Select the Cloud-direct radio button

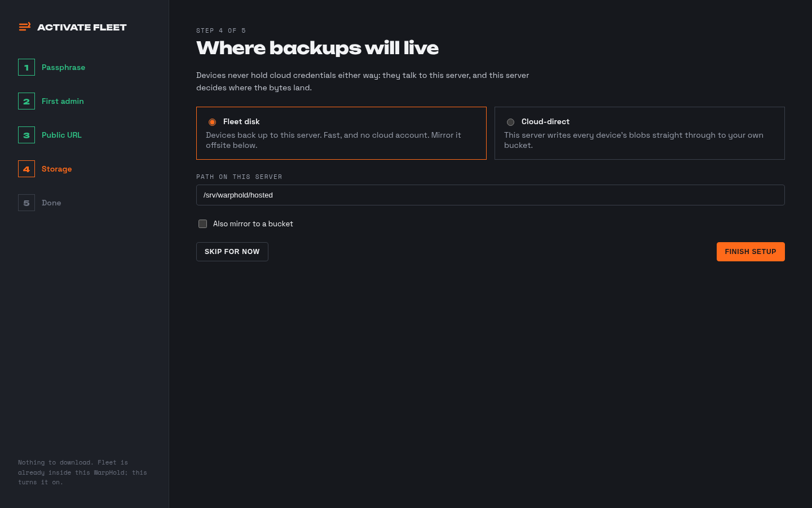[x=510, y=122]
